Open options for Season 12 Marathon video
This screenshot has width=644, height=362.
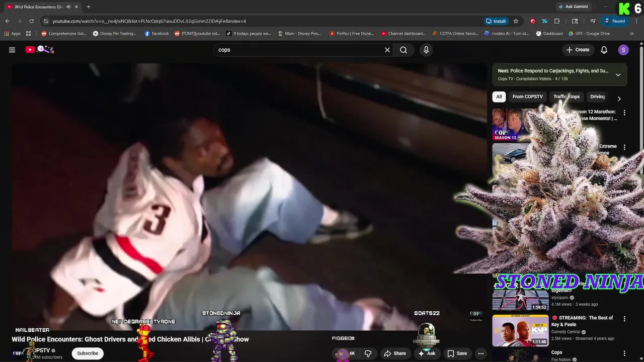[624, 113]
